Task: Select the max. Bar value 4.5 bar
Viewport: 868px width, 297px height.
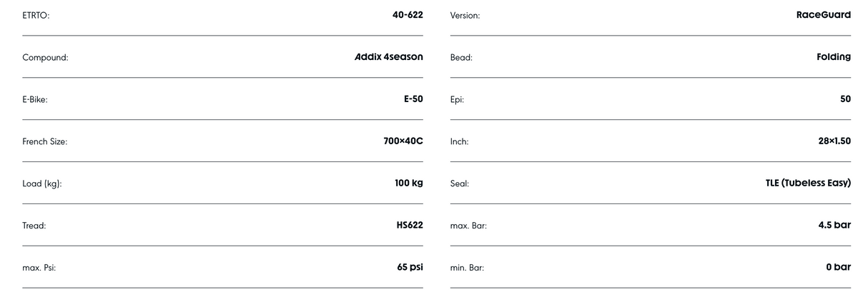Action: [834, 226]
